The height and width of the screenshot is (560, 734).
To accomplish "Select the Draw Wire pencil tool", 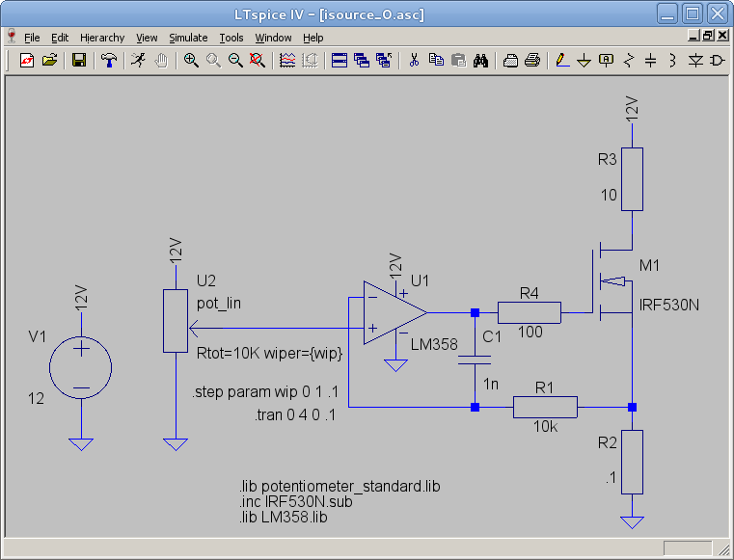I will (562, 61).
